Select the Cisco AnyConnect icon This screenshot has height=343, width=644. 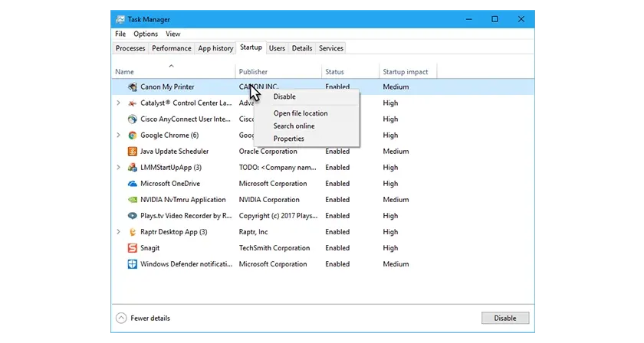(x=133, y=119)
